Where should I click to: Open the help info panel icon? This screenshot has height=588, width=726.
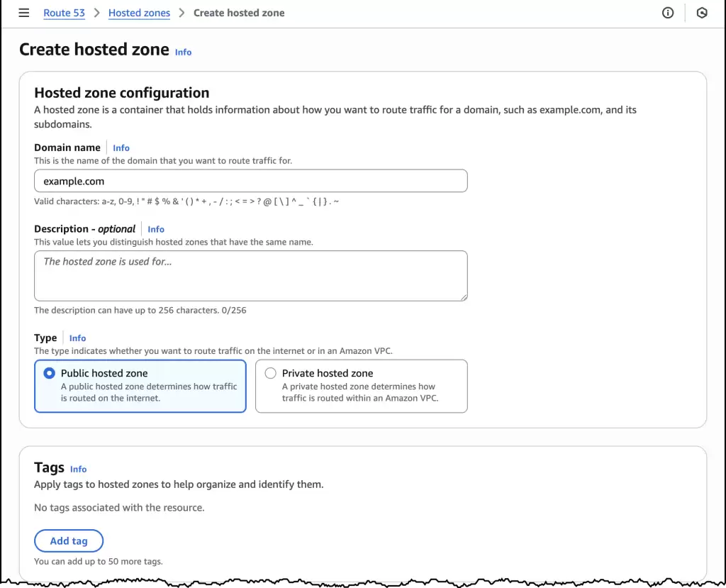click(x=667, y=12)
